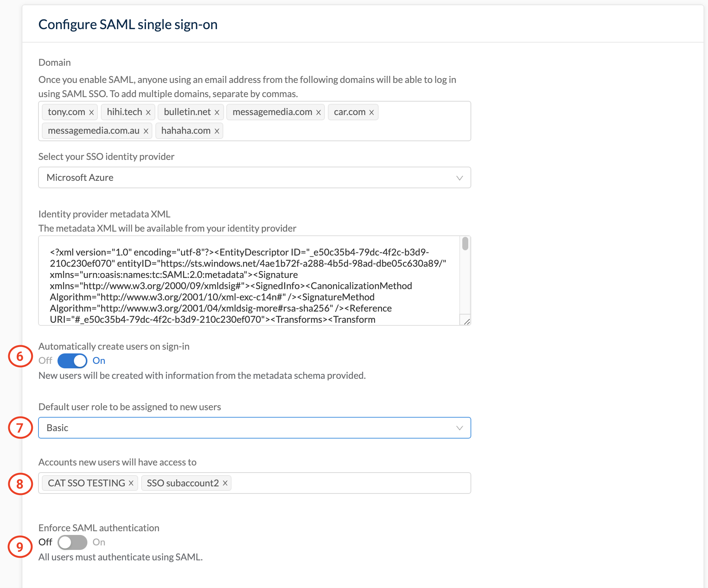Remove the hihi.tech domain tag
This screenshot has width=708, height=588.
coord(149,112)
